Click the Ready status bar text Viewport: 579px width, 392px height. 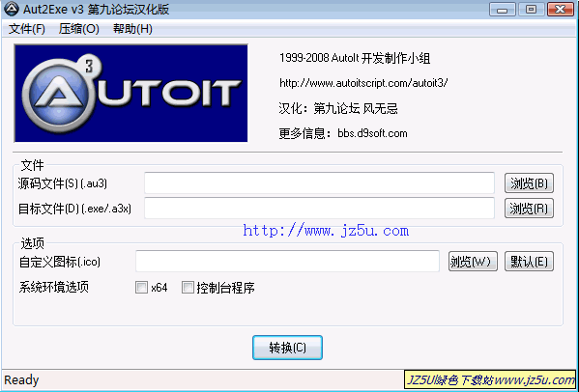tap(21, 379)
